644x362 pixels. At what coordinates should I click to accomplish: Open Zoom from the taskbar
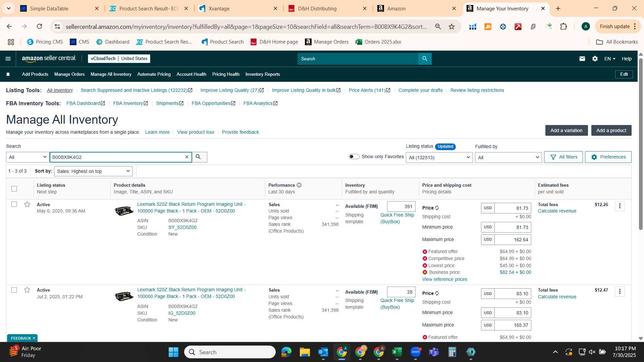coord(416,352)
